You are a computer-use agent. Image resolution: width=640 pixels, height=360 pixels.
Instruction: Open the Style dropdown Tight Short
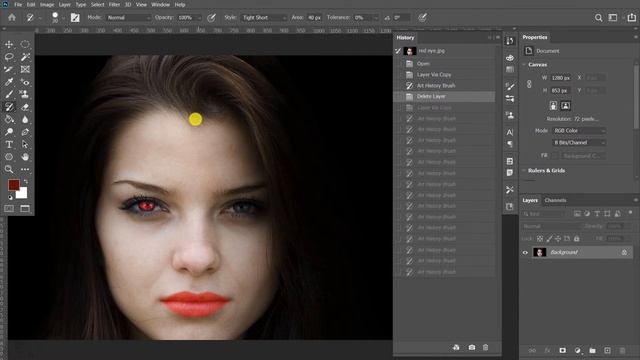(x=264, y=18)
